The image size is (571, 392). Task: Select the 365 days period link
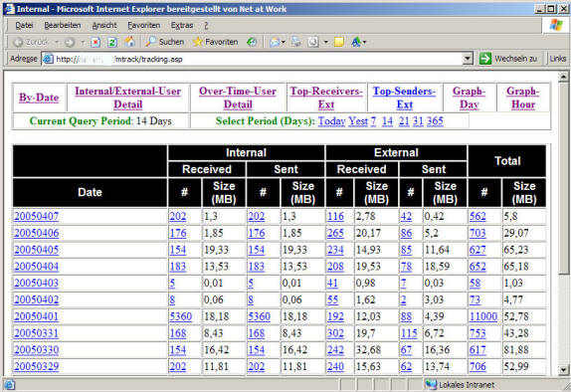(x=435, y=121)
